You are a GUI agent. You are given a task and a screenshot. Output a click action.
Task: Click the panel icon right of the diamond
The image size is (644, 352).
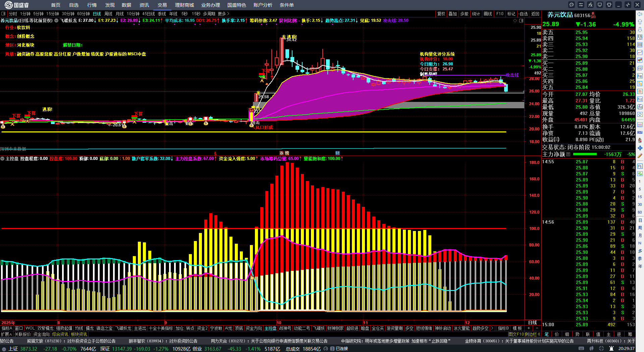click(521, 20)
